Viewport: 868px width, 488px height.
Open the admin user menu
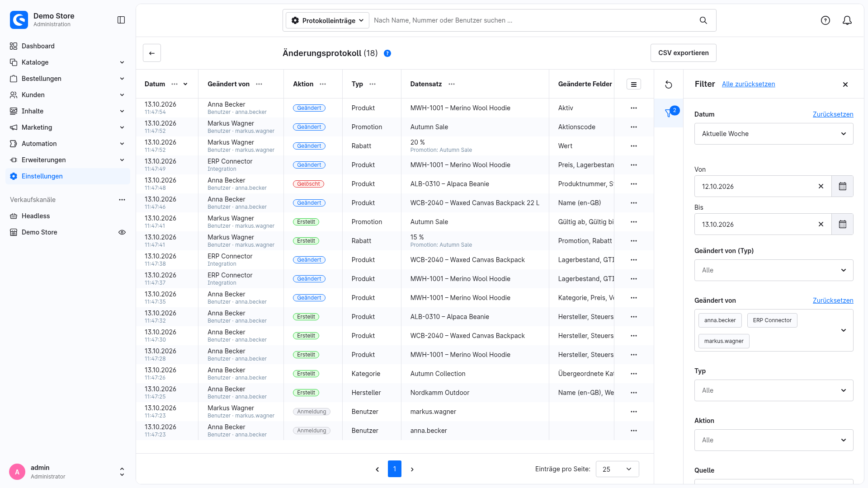coord(68,472)
